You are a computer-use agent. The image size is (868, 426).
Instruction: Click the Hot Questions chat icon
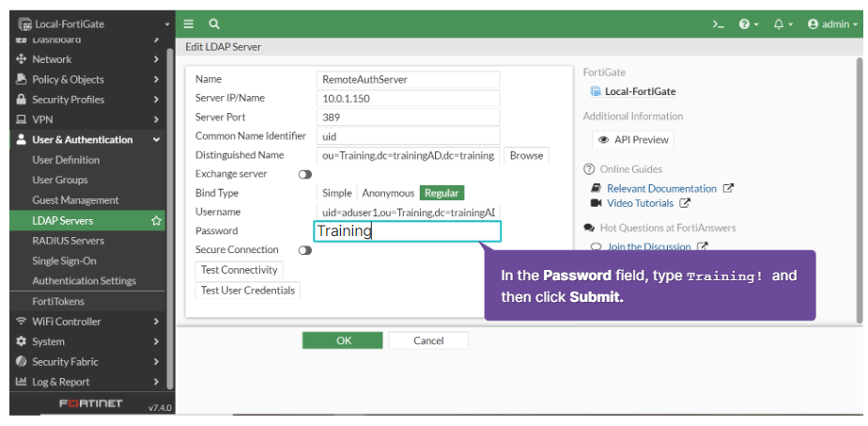tap(589, 228)
